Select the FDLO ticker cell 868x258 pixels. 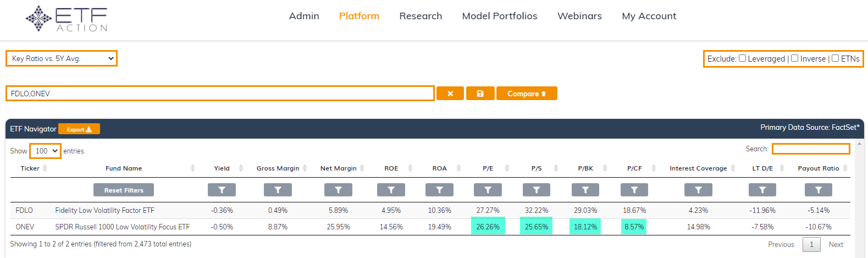tap(24, 210)
